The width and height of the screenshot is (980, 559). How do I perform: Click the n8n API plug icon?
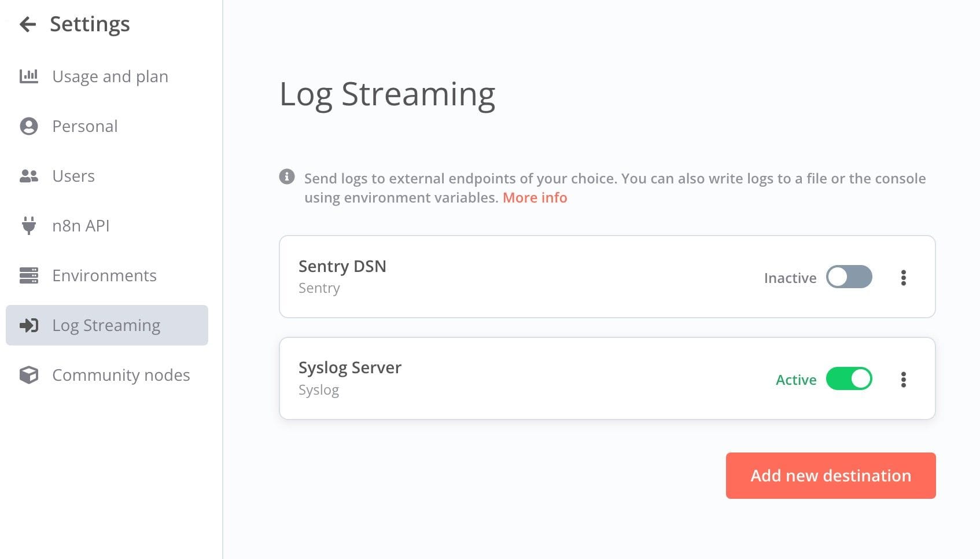28,226
